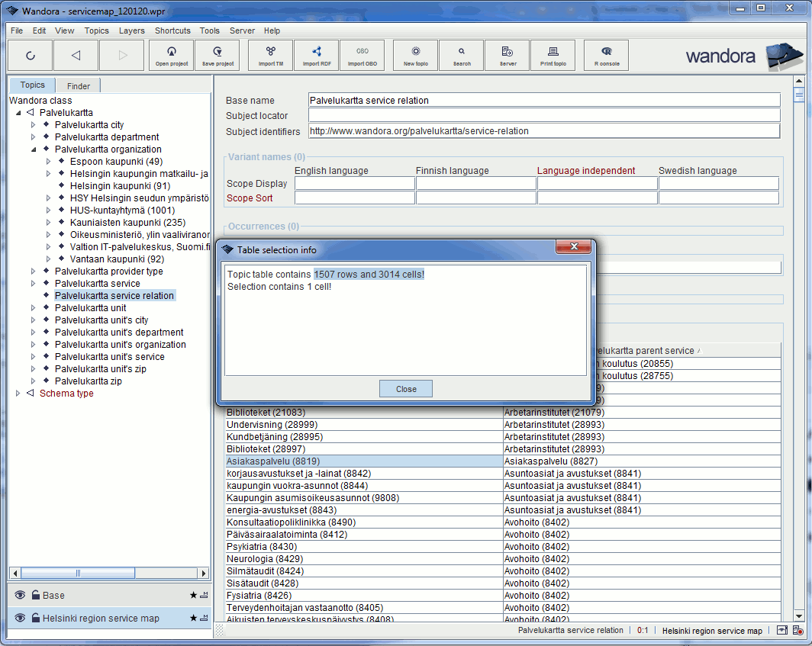Create a topic with the New topic icon
The image size is (812, 646).
(414, 55)
